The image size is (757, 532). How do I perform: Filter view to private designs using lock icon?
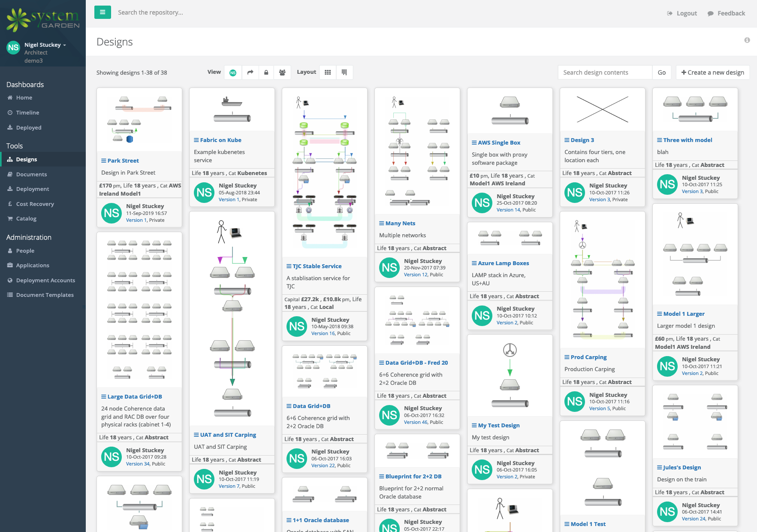[x=266, y=73]
